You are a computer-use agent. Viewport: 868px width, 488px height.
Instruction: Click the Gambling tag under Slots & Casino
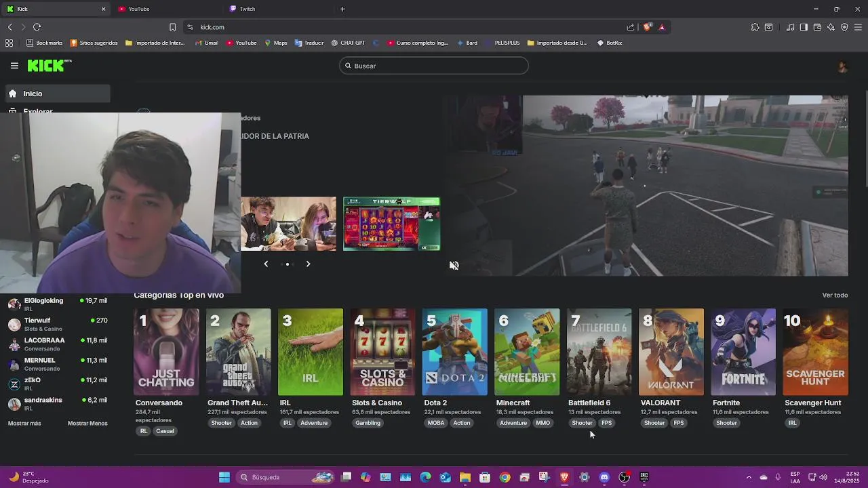(368, 423)
